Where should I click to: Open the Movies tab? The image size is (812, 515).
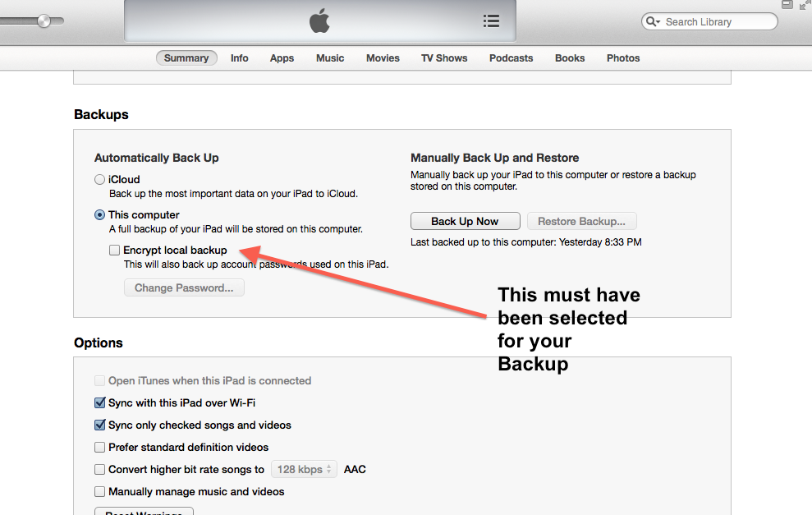click(x=383, y=58)
